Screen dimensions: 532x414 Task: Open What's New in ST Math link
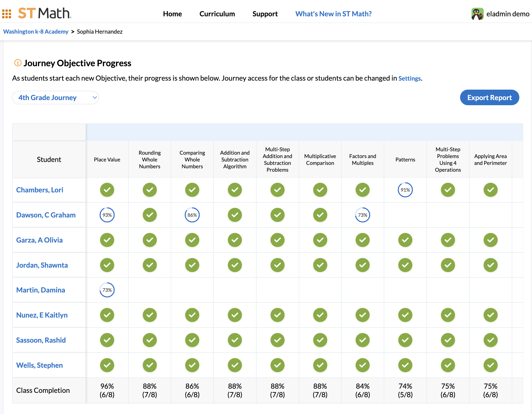coord(333,14)
